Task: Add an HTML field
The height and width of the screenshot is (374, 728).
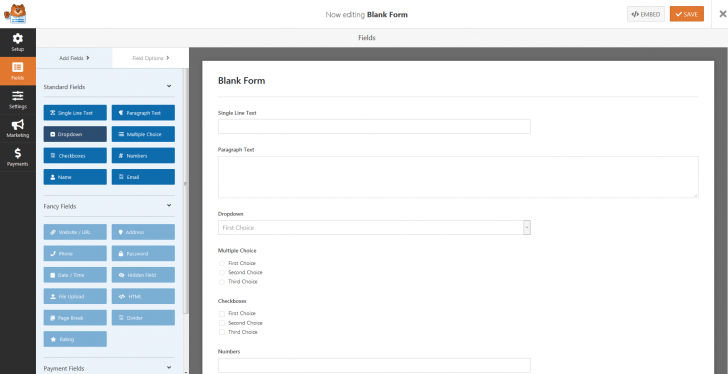Action: pos(143,297)
